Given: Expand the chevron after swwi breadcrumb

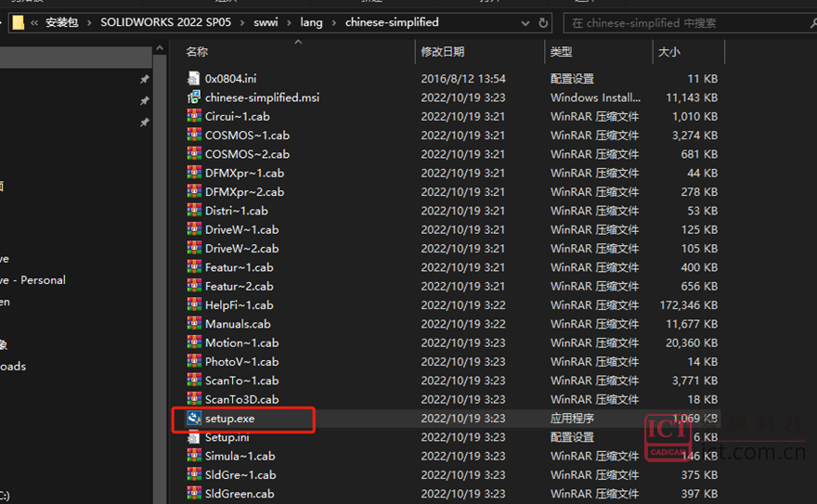Looking at the screenshot, I should pyautogui.click(x=289, y=23).
